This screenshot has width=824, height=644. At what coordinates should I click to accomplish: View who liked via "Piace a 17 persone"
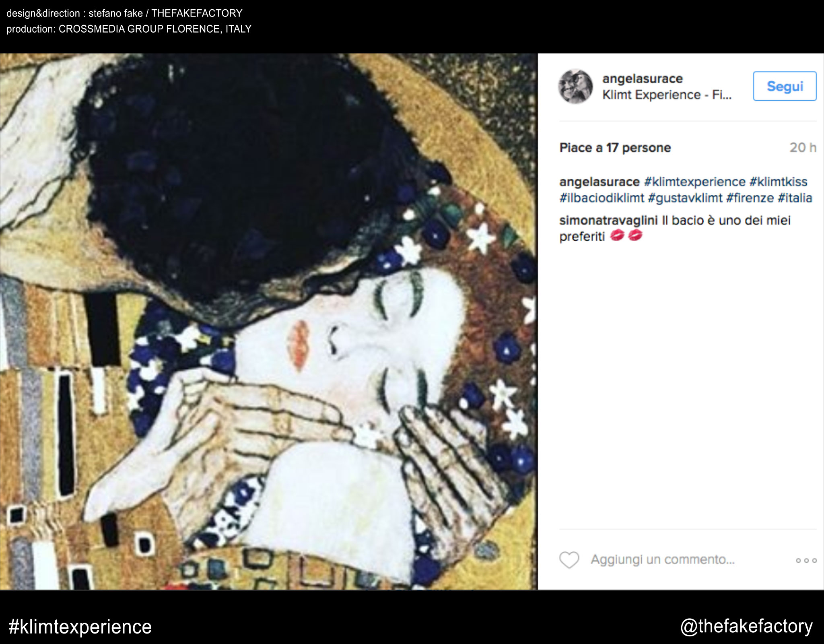[x=615, y=148]
